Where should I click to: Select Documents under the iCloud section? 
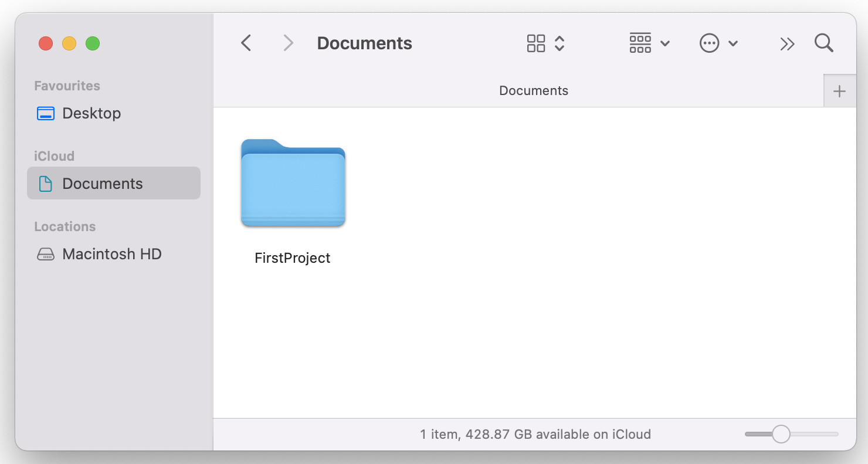(x=102, y=183)
